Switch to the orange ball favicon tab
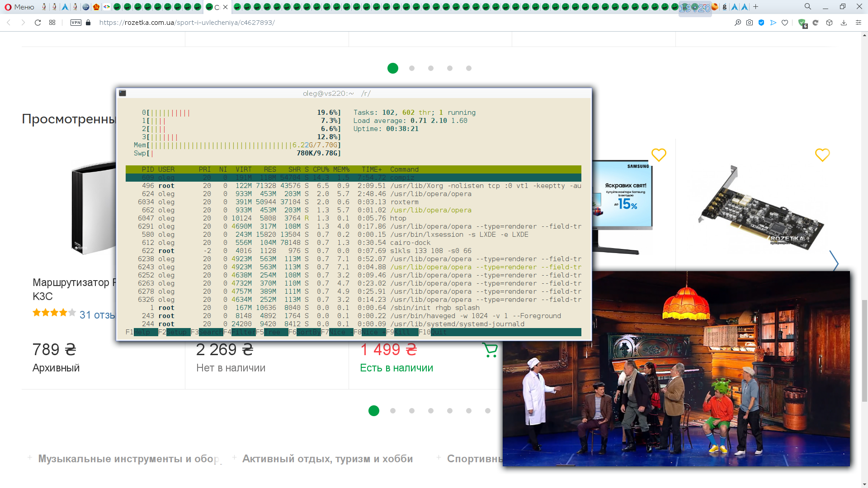The width and height of the screenshot is (868, 488). [x=715, y=7]
